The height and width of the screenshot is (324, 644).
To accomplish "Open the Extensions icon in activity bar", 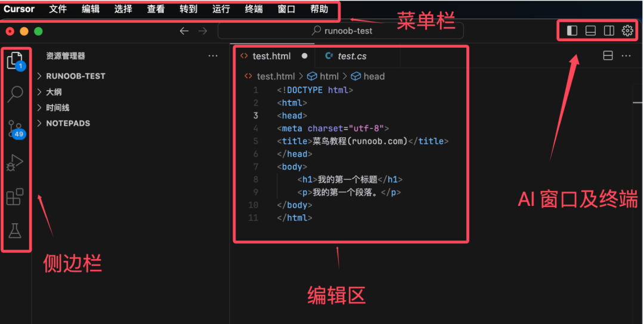I will 15,196.
